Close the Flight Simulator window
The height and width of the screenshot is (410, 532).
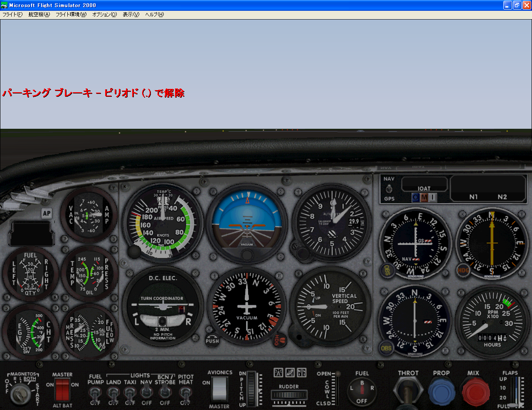click(x=527, y=5)
